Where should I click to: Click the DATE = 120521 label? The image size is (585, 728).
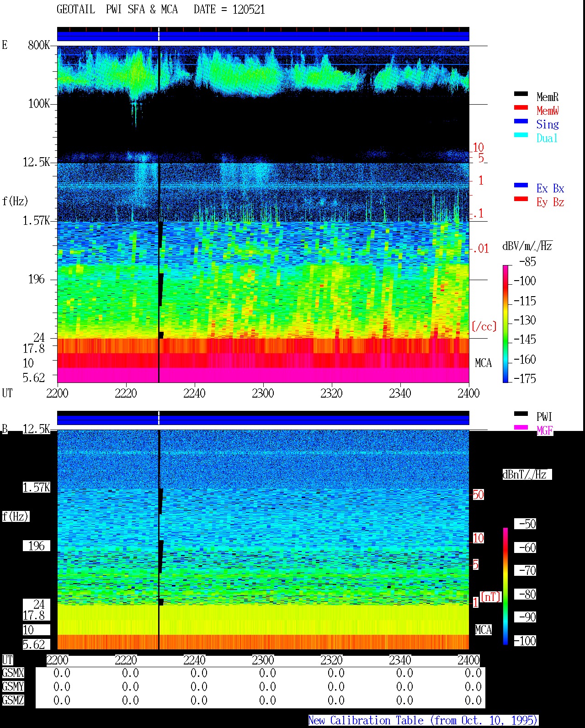229,9
